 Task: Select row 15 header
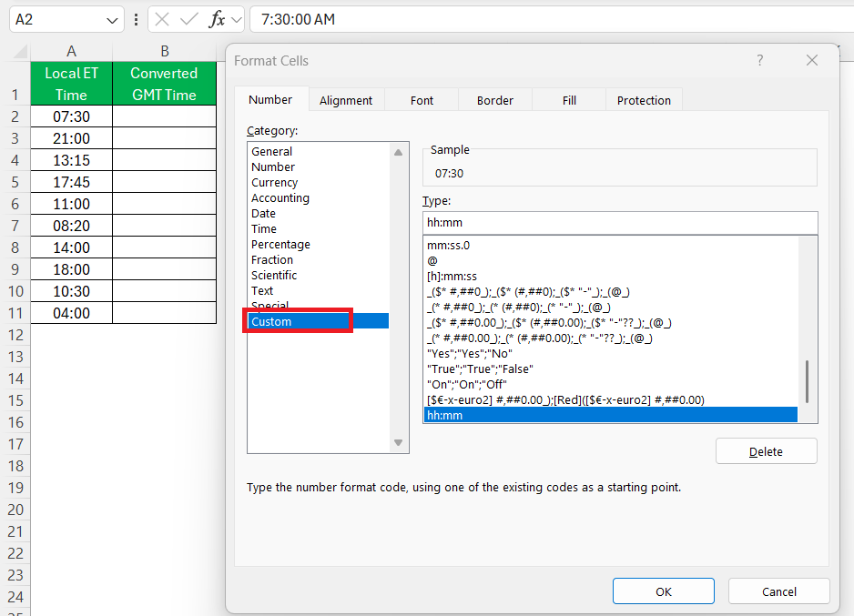(15, 400)
